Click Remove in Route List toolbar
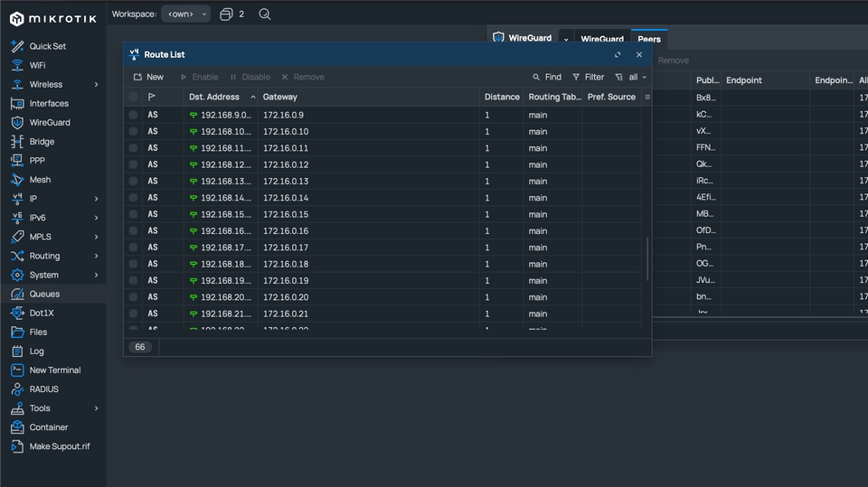The height and width of the screenshot is (487, 868). tap(303, 77)
